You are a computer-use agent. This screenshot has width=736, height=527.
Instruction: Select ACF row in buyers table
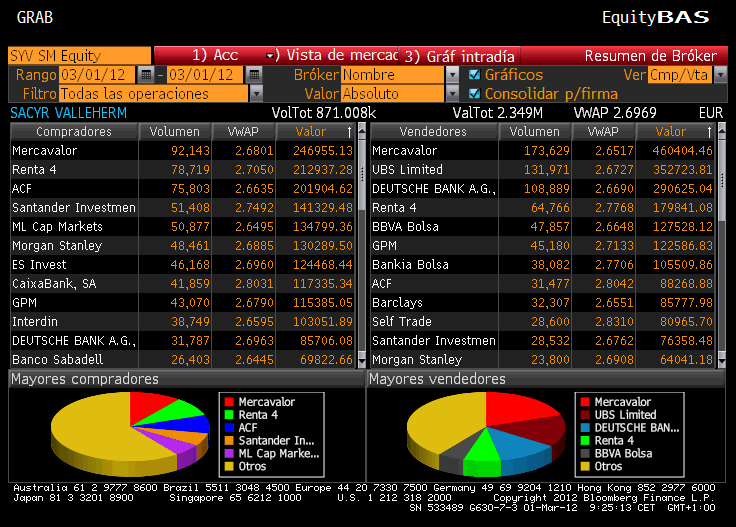pos(183,189)
